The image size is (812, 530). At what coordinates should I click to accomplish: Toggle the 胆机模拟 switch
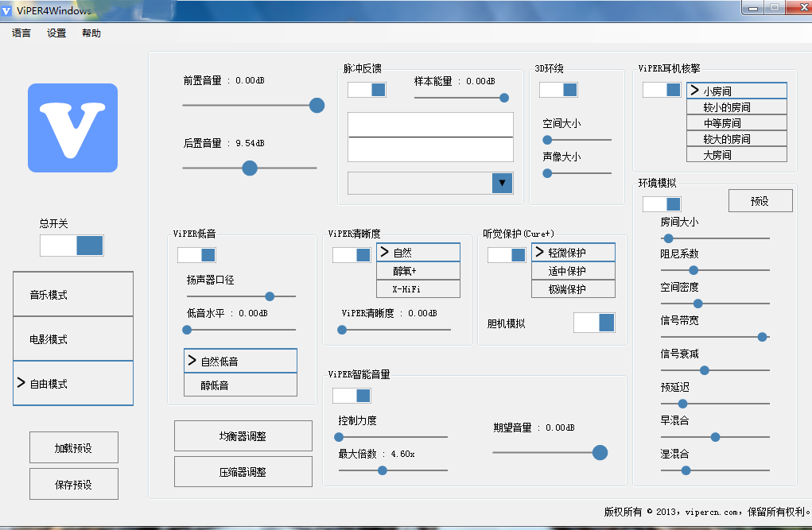[x=594, y=323]
